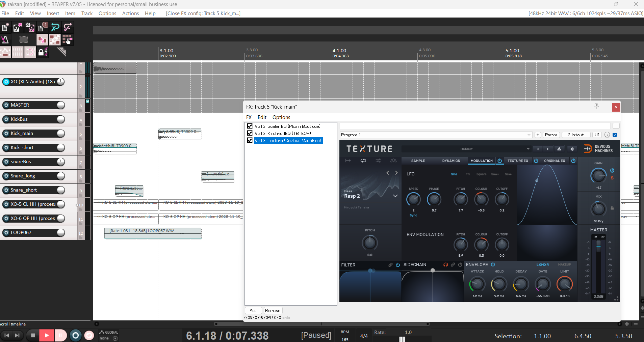Toggle the Filter power button
The image size is (644, 342).
(x=398, y=265)
